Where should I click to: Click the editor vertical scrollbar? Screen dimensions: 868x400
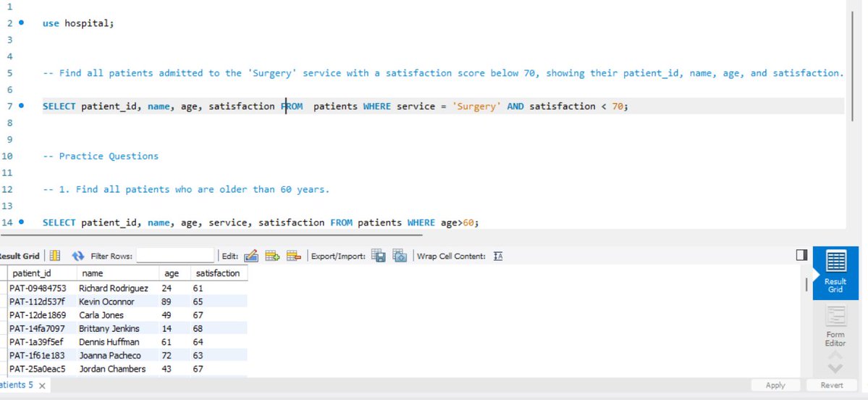click(853, 67)
